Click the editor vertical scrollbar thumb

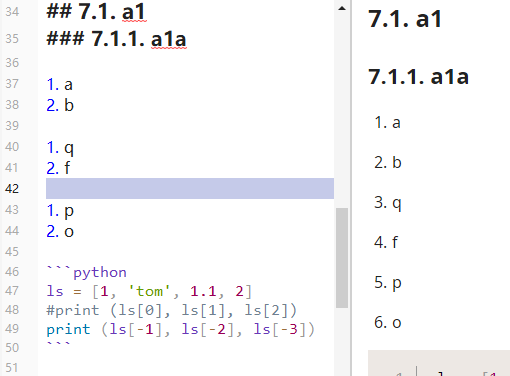coord(342,258)
